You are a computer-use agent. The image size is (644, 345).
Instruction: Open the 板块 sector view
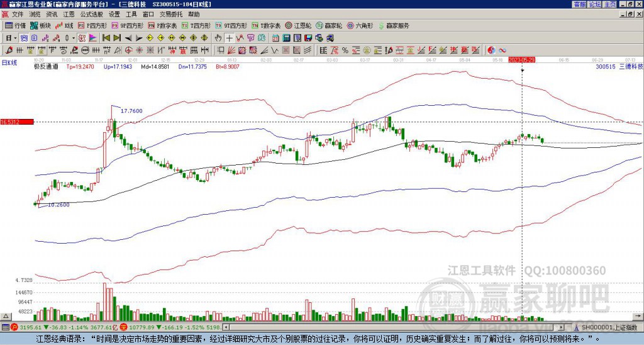pyautogui.click(x=40, y=25)
